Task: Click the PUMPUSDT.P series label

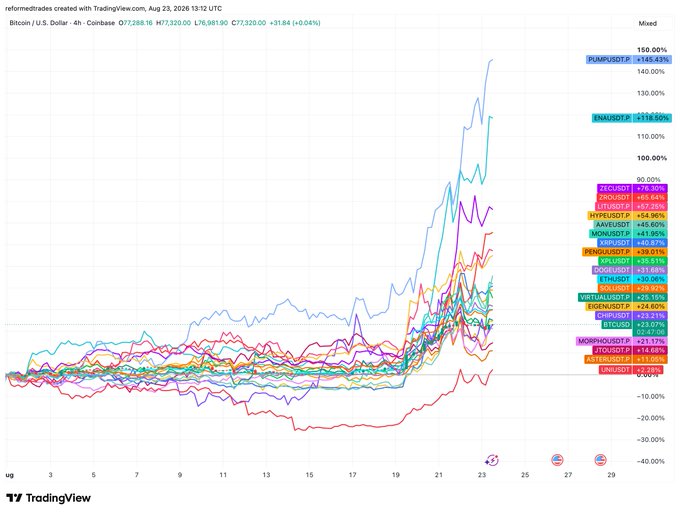Action: 609,59
